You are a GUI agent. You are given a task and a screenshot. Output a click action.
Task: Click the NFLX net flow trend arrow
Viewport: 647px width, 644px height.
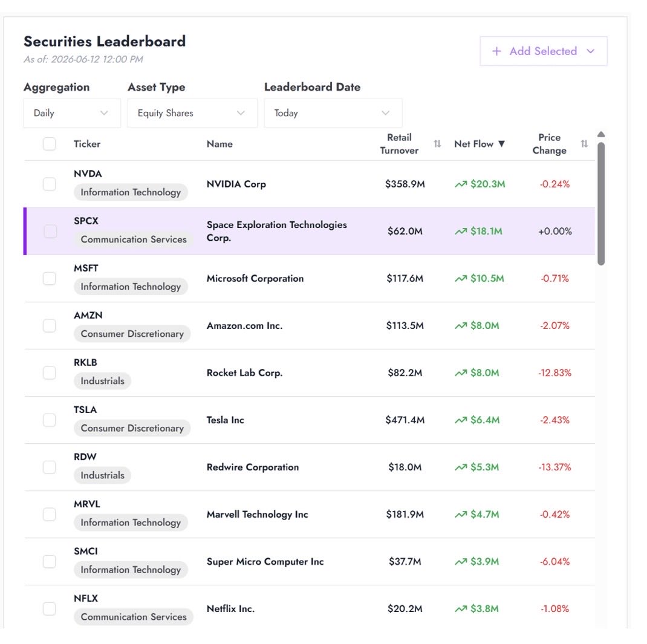(x=461, y=609)
